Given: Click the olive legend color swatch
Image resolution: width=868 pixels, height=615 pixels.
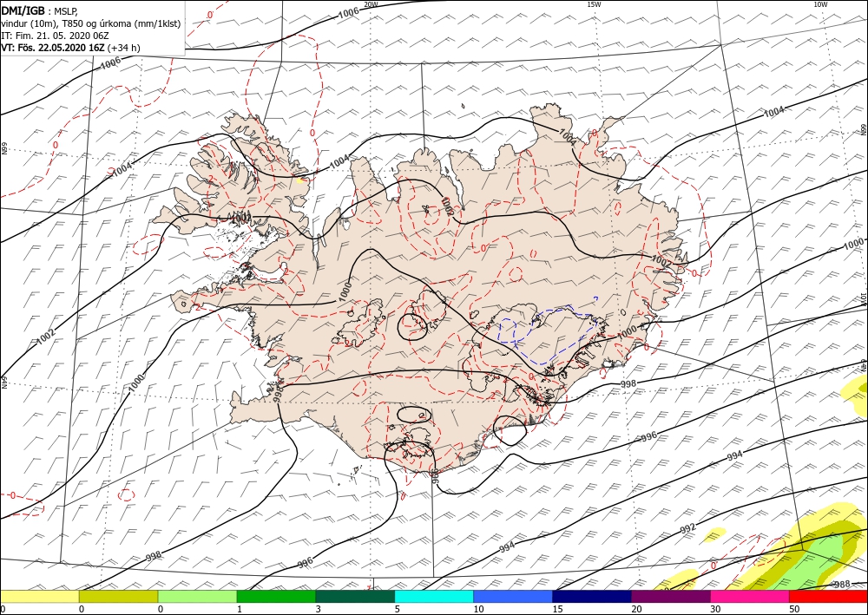Looking at the screenshot, I should click(118, 596).
